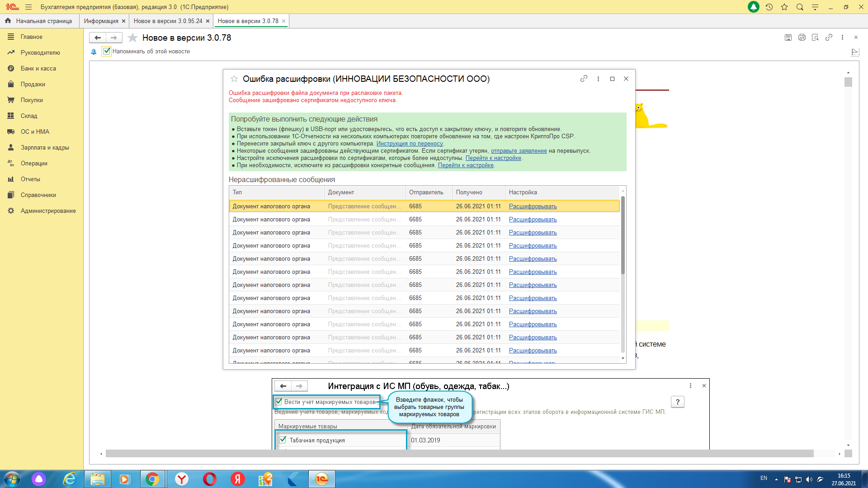868x488 pixels.
Task: Click the horizontal scrollbar of news page
Action: 459,453
